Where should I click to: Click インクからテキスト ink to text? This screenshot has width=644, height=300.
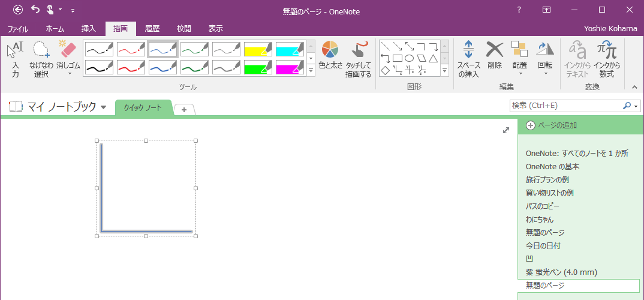pos(577,61)
